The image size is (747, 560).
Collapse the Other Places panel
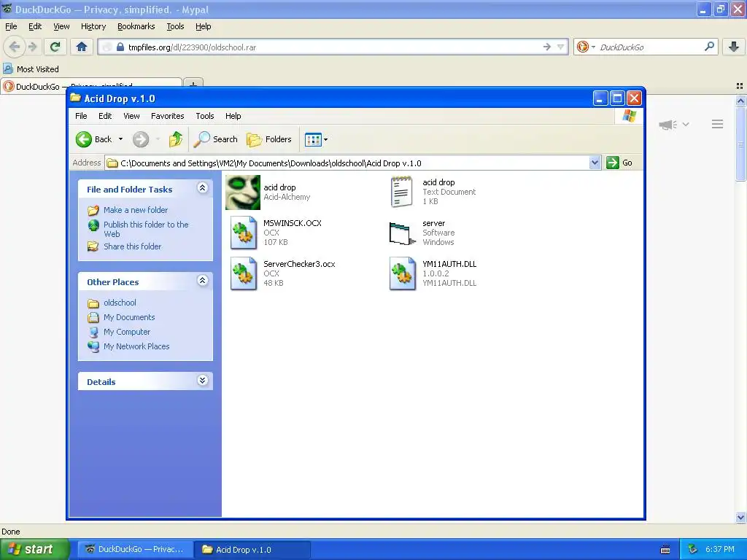tap(203, 281)
